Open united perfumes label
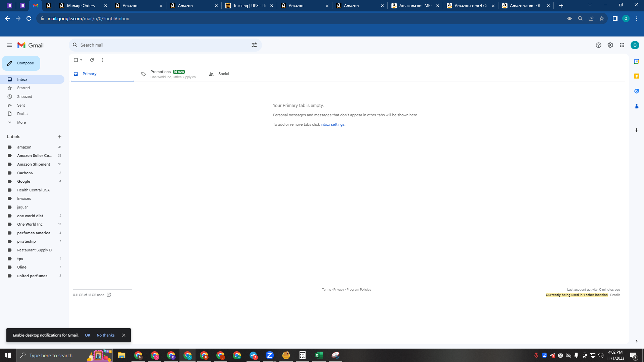Screen dimensions: 644x362 tap(32, 276)
